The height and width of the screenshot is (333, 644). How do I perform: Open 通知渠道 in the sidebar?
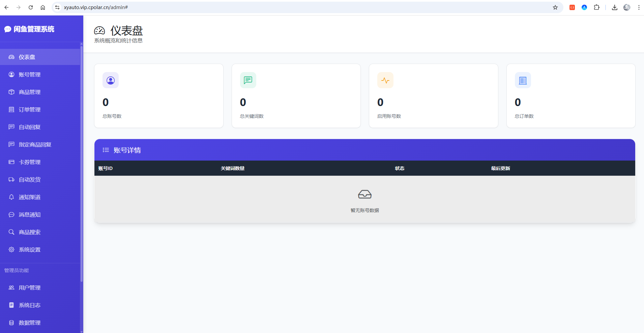pos(40,197)
